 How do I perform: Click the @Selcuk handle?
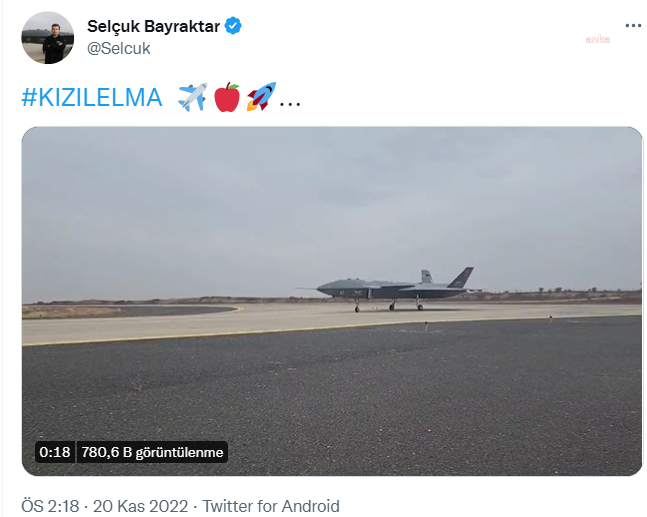119,48
